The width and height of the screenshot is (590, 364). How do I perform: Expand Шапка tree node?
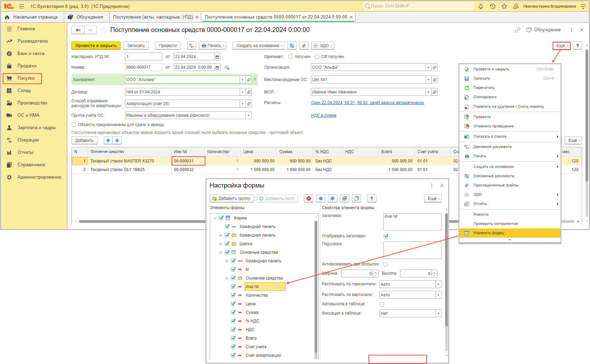(220, 244)
